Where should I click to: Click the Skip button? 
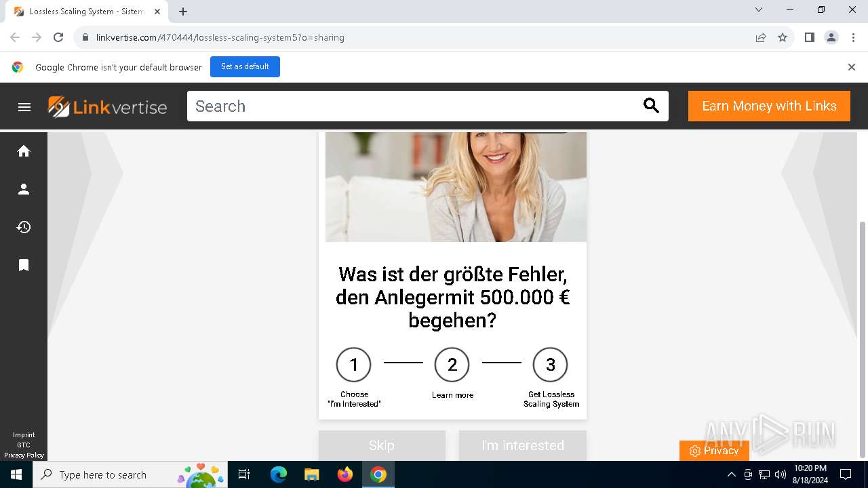(x=382, y=445)
